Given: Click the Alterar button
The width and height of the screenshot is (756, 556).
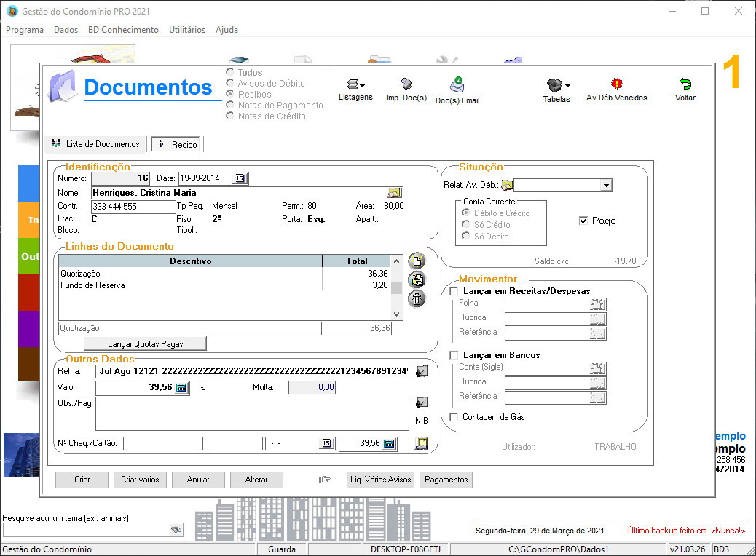Looking at the screenshot, I should [256, 480].
